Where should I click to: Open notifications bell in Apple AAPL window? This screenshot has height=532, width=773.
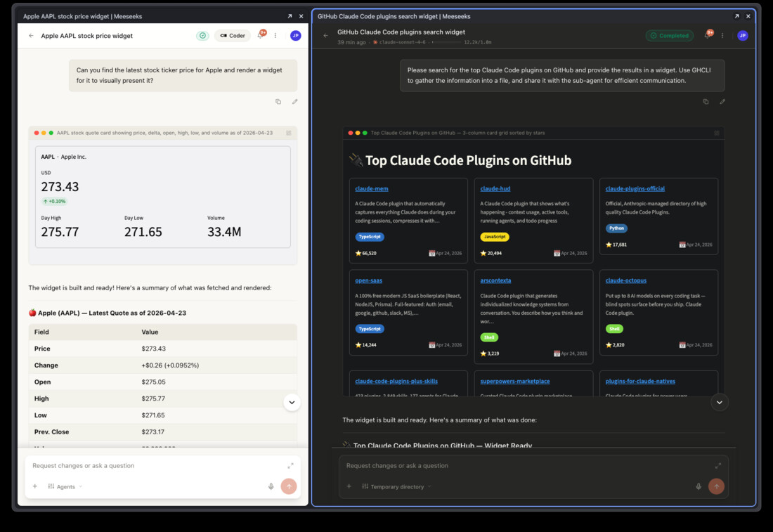(261, 35)
